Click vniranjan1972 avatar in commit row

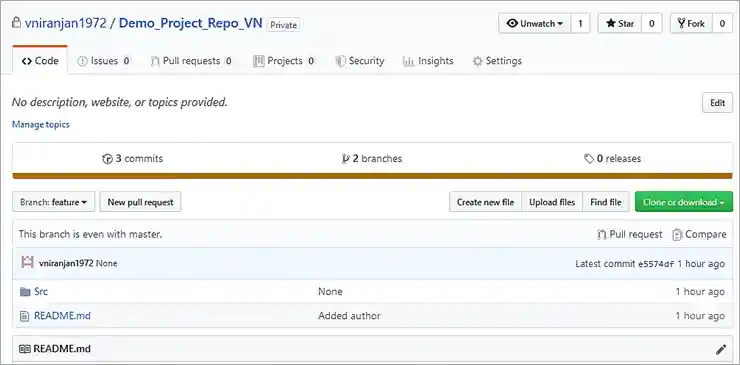[x=28, y=263]
